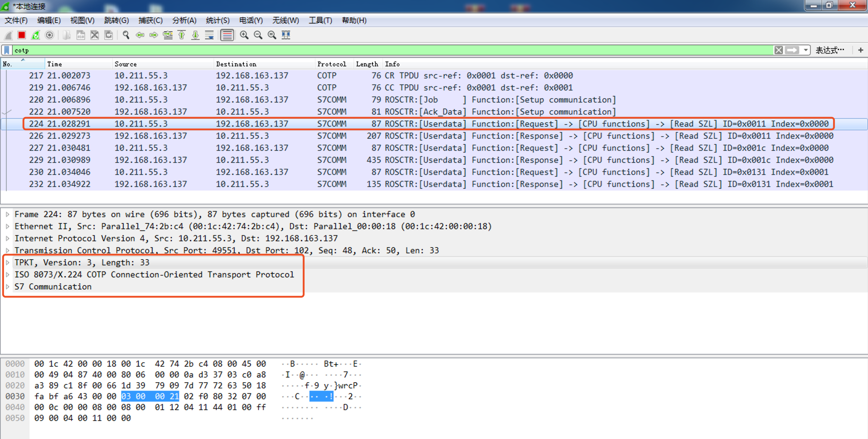Open the capture options gear icon
Viewport: 868px width, 439px height.
tap(49, 35)
